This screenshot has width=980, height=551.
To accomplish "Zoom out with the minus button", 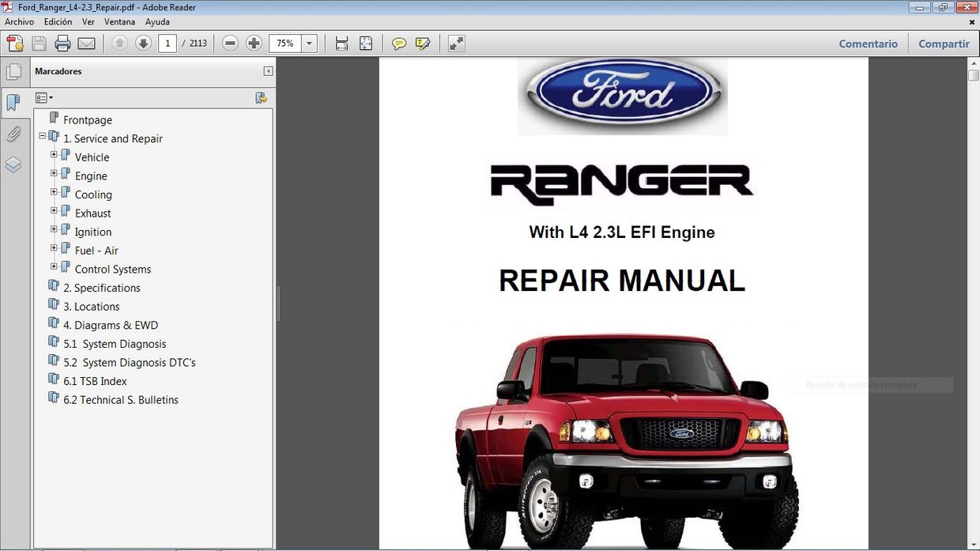I will click(x=230, y=43).
